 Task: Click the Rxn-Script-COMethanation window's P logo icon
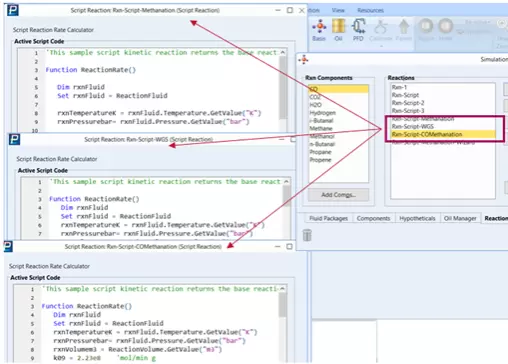click(x=8, y=247)
